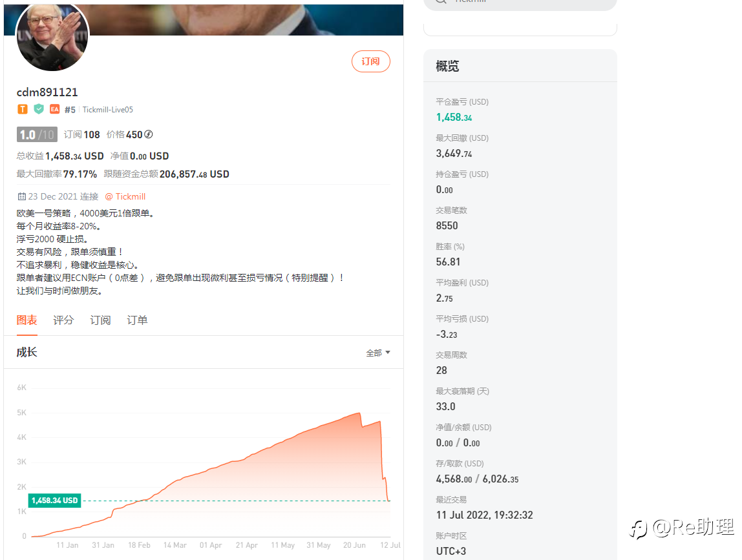Viewport: 742px width, 560px height.
Task: Click the 最大回撤率 79.17% stat
Action: pos(57,174)
